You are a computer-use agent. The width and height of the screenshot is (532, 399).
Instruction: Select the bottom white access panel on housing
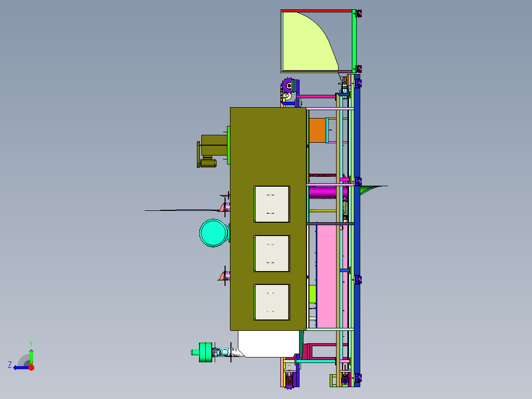(272, 302)
